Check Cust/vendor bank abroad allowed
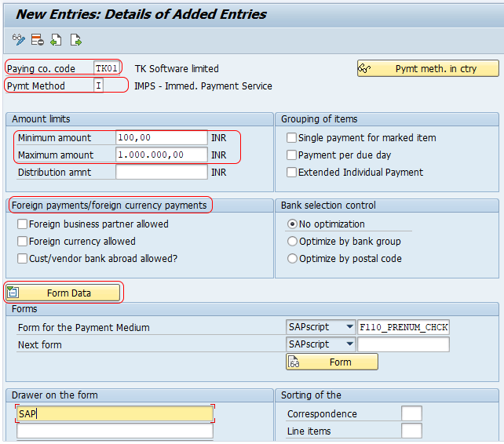 coord(22,259)
